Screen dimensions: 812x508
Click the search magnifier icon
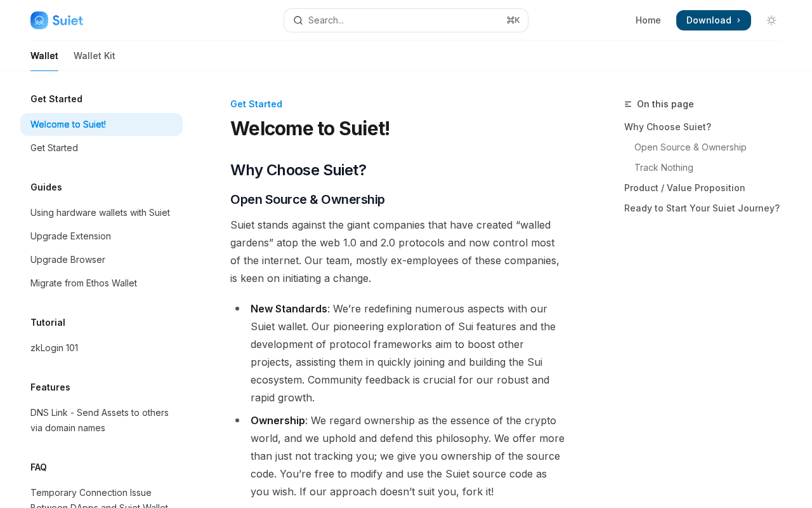(x=298, y=20)
